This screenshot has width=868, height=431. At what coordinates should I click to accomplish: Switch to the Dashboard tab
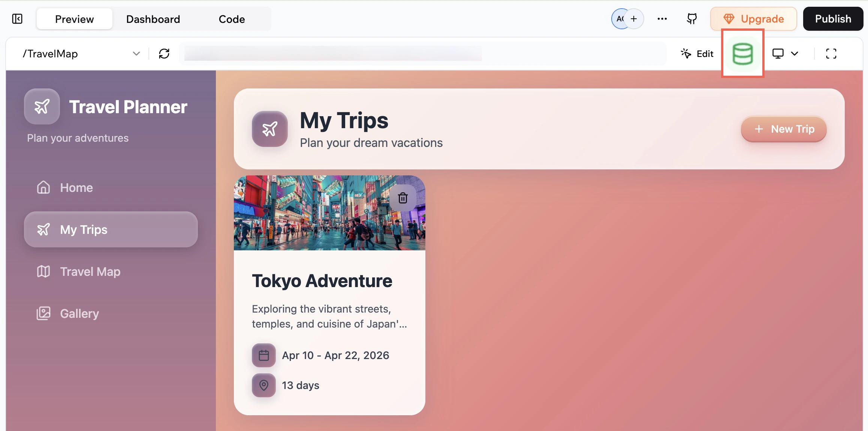(153, 19)
